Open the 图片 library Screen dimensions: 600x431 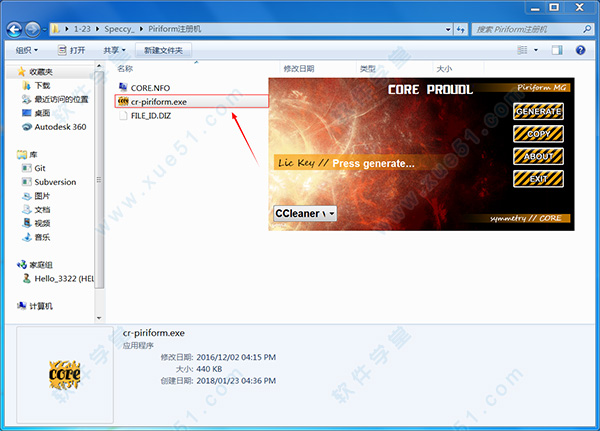(42, 196)
